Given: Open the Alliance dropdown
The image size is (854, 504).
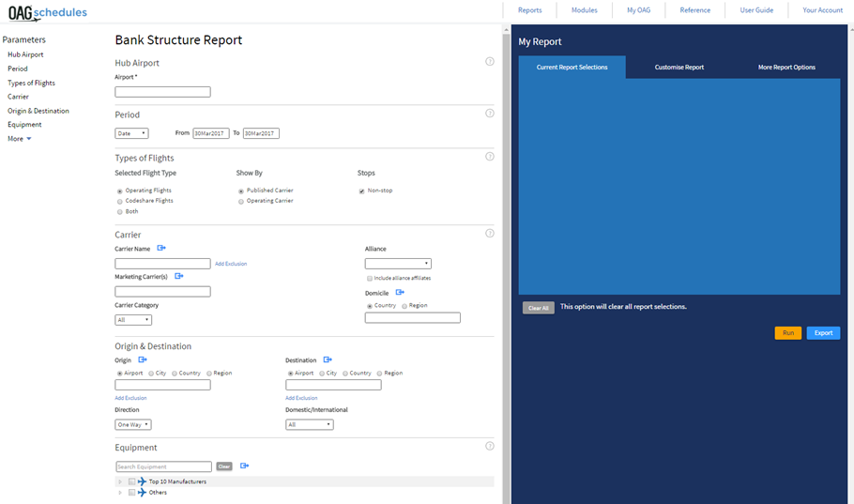Looking at the screenshot, I should point(398,264).
